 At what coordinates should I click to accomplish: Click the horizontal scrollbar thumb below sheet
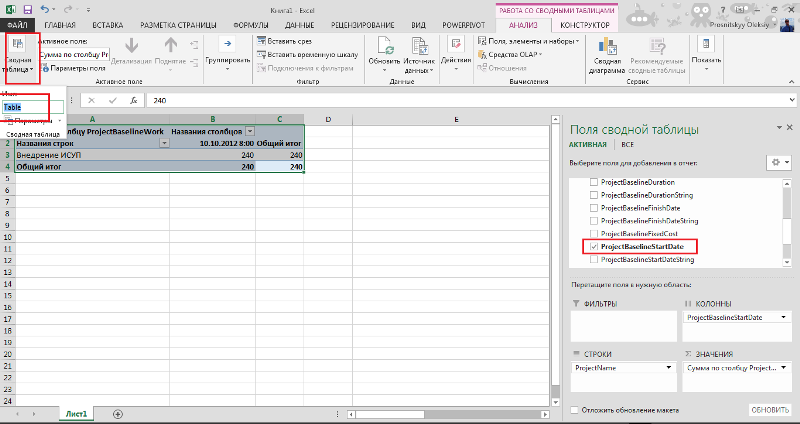[390, 414]
